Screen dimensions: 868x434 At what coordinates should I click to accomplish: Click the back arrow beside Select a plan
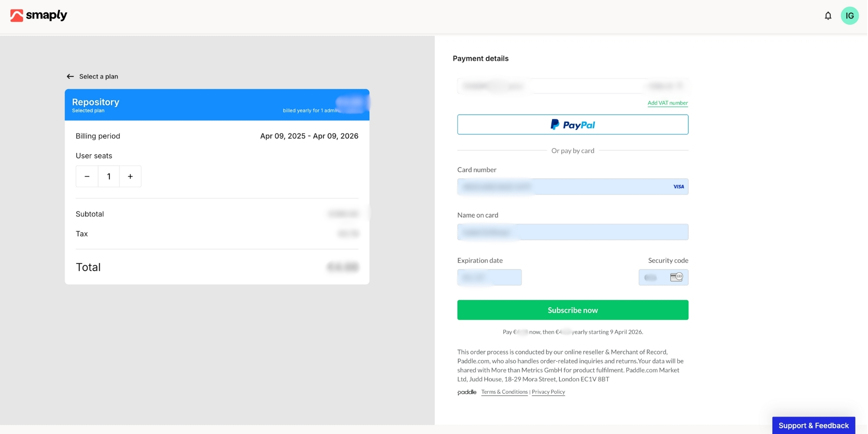tap(70, 77)
